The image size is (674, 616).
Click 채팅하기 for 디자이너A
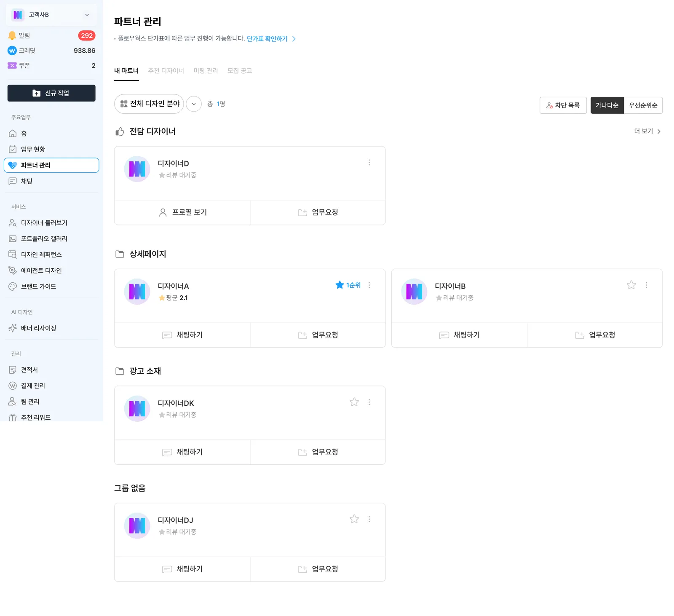pos(182,335)
